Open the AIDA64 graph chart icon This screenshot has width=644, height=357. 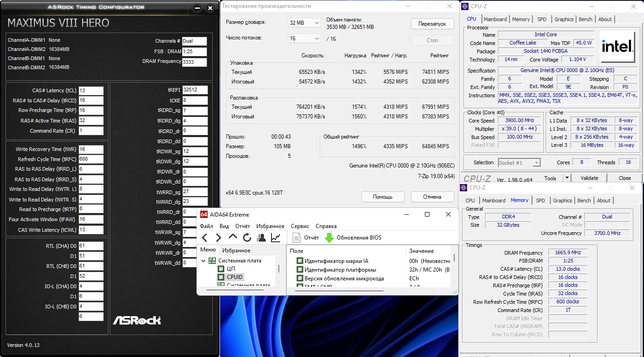[276, 237]
